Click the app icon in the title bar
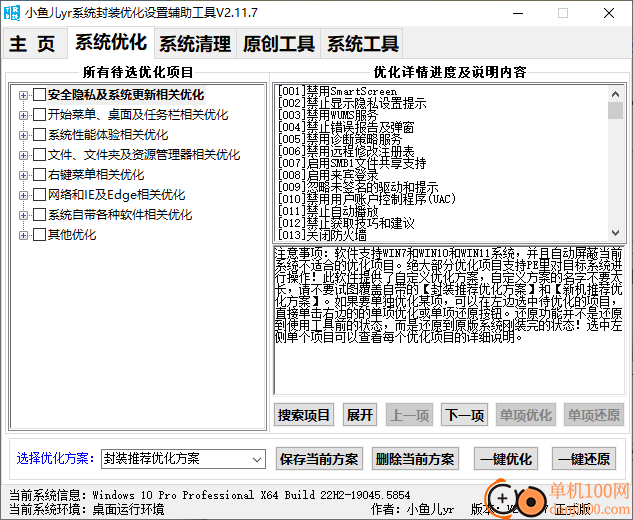 pyautogui.click(x=11, y=13)
